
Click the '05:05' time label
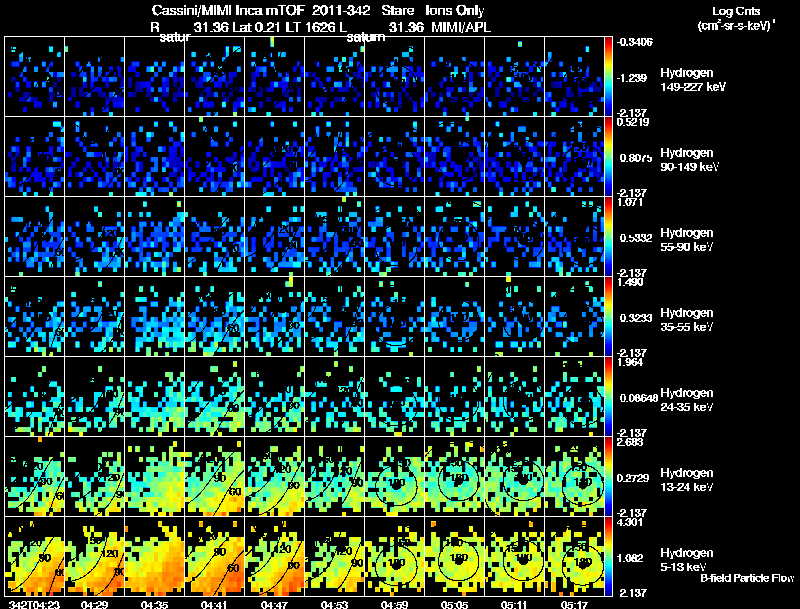pos(454,605)
